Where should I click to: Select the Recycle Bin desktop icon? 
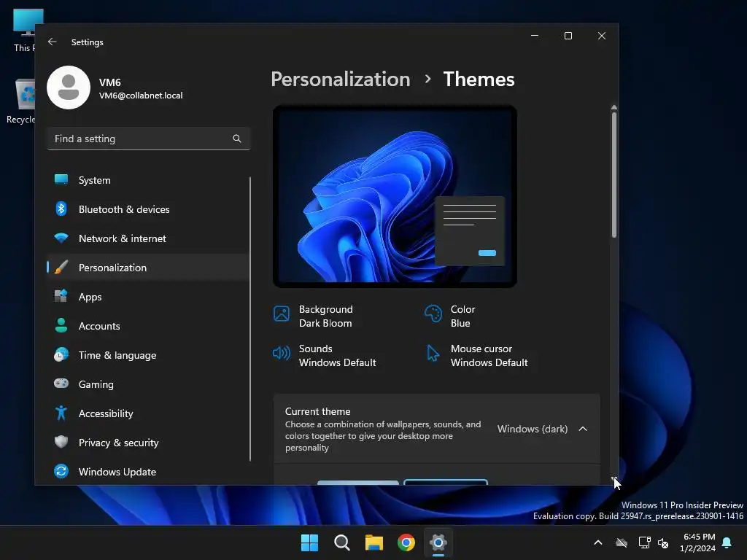[20, 101]
